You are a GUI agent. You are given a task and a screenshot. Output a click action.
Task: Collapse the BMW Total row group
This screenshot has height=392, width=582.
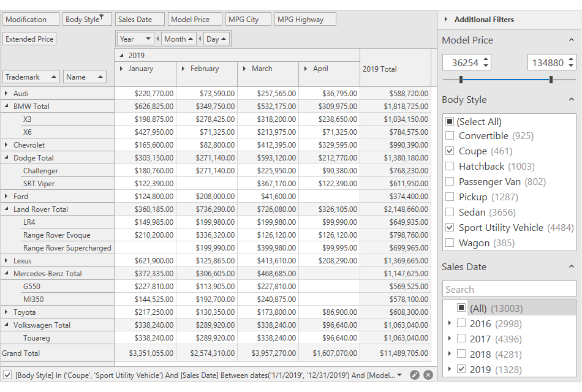pyautogui.click(x=6, y=107)
